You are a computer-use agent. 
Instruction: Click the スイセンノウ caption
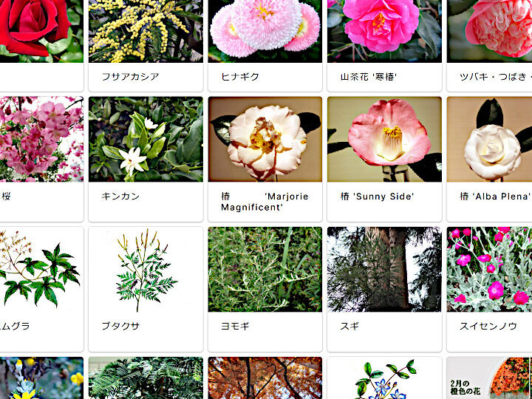[x=488, y=327]
